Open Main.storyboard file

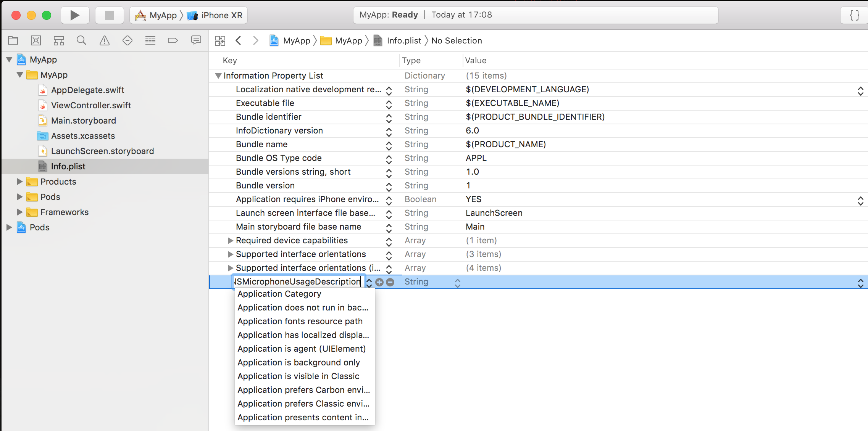pos(83,121)
